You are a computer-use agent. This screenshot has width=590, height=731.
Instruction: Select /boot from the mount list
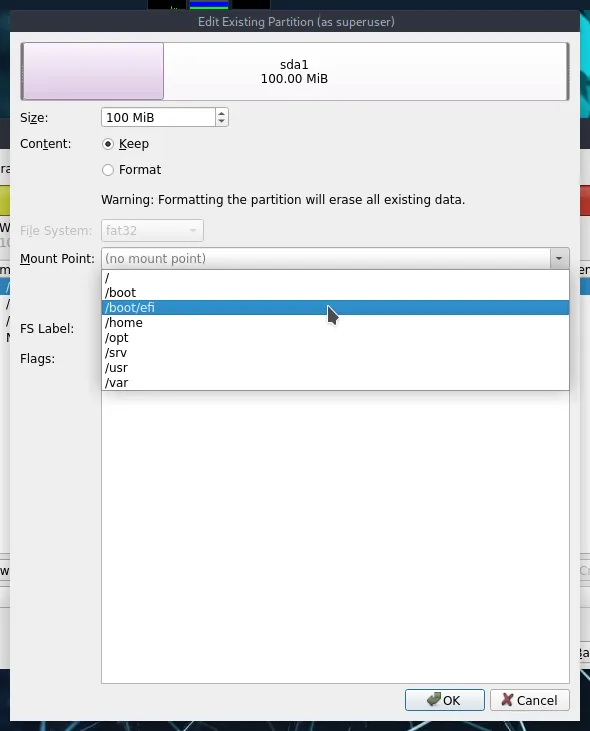click(336, 293)
